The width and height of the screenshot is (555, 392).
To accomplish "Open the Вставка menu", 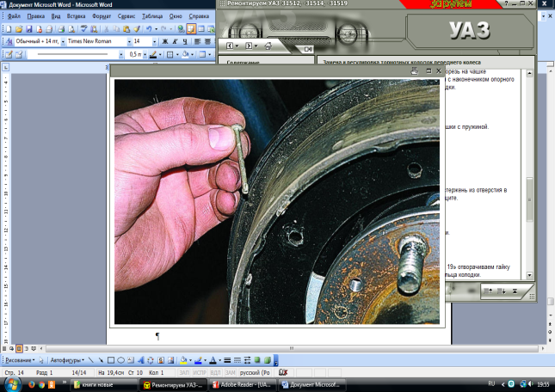I will [76, 16].
